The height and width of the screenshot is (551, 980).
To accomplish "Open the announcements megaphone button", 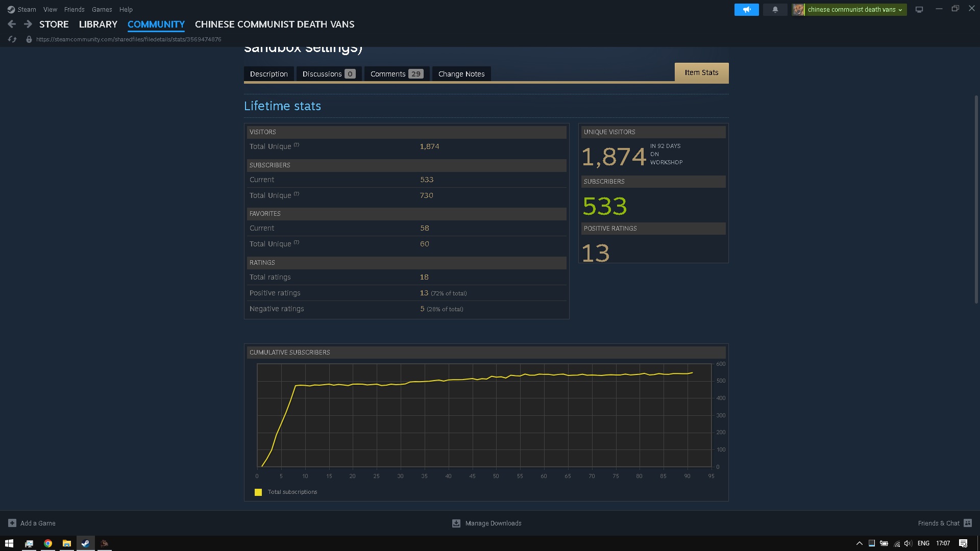I will point(746,10).
